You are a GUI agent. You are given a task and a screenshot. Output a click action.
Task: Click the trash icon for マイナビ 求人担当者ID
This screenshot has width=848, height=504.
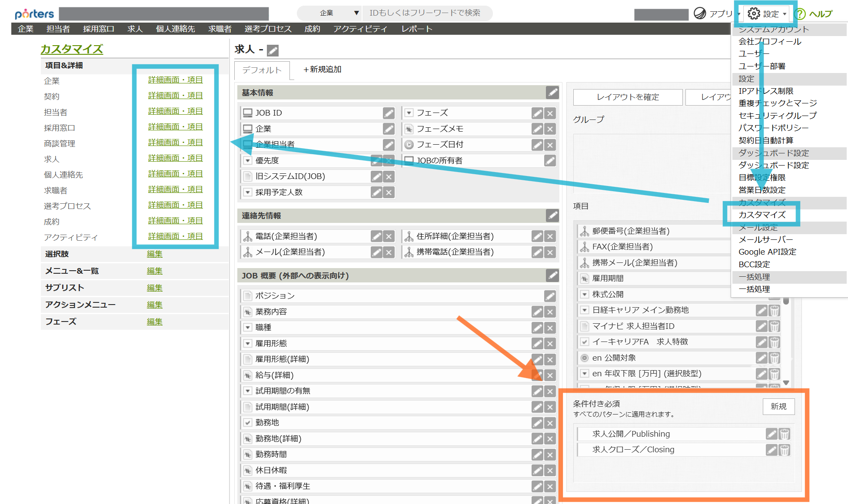(x=774, y=326)
